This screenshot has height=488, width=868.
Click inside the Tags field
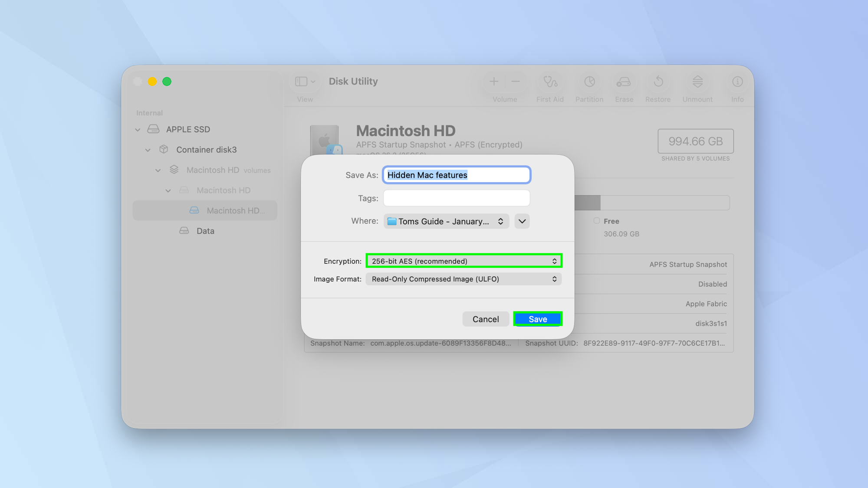(456, 198)
